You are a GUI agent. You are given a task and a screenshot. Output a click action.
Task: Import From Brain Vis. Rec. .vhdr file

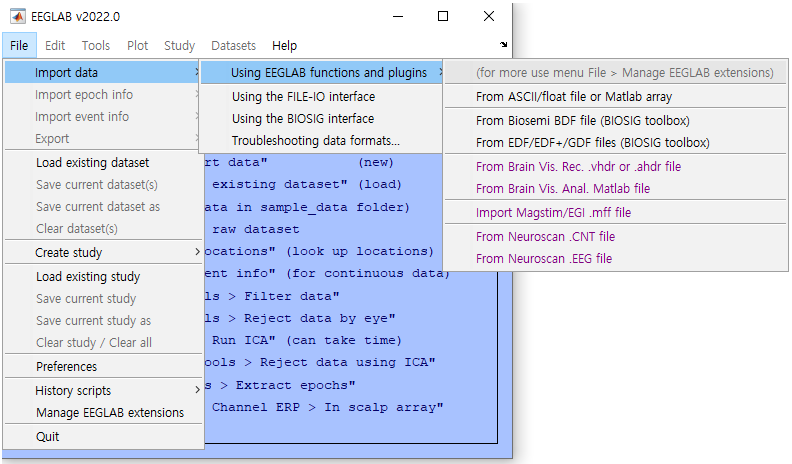click(x=616, y=167)
